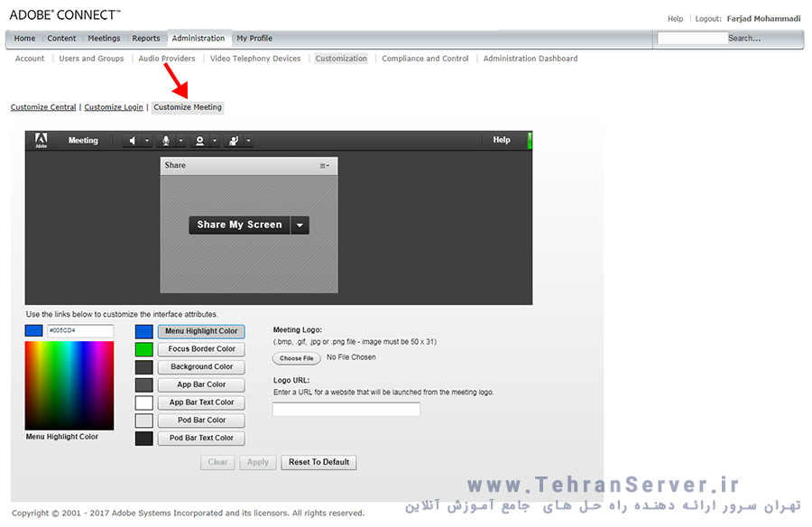
Task: Go to Compliance and Control section
Action: (425, 59)
